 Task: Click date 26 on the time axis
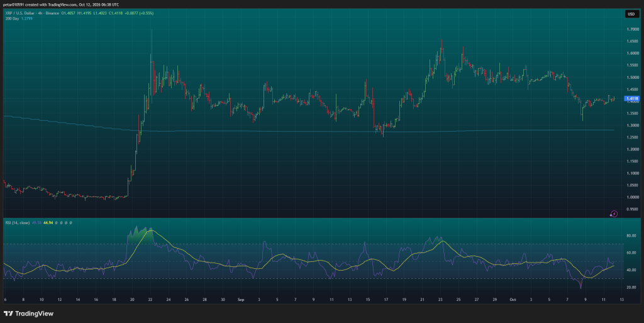186,300
